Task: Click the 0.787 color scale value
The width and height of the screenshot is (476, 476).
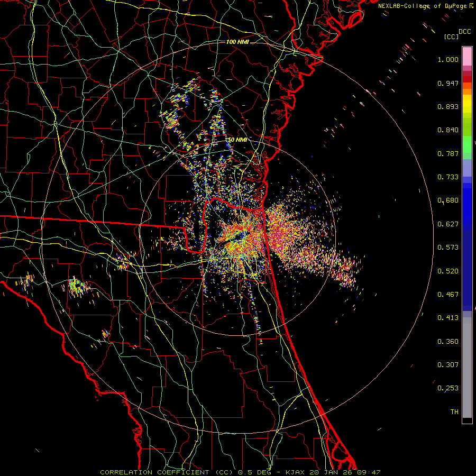Action: click(x=448, y=153)
